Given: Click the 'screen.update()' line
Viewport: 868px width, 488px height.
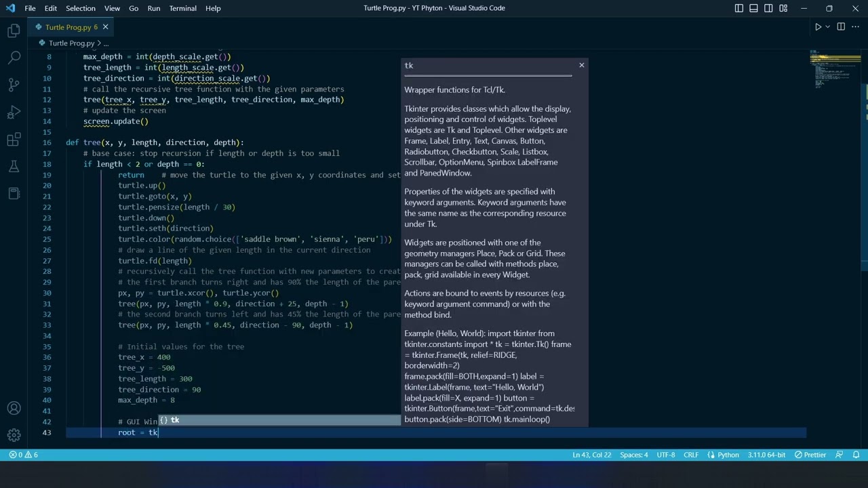Looking at the screenshot, I should coord(116,121).
